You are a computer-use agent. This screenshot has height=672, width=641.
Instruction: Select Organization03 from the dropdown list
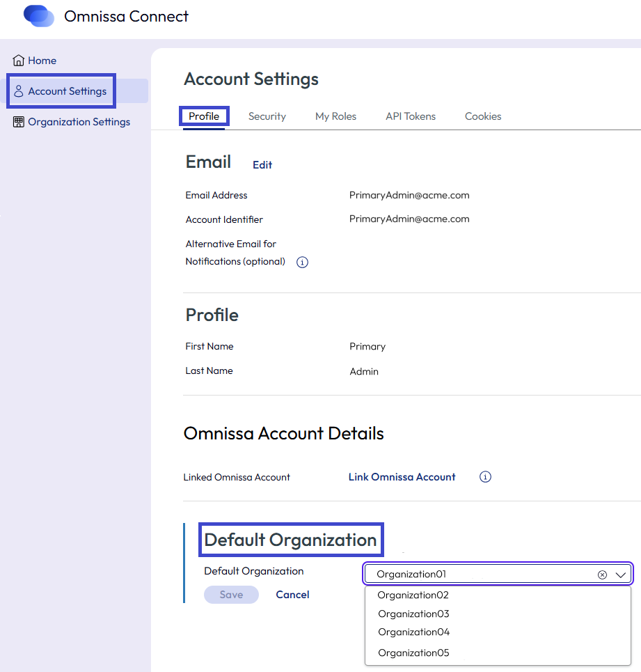(x=413, y=614)
